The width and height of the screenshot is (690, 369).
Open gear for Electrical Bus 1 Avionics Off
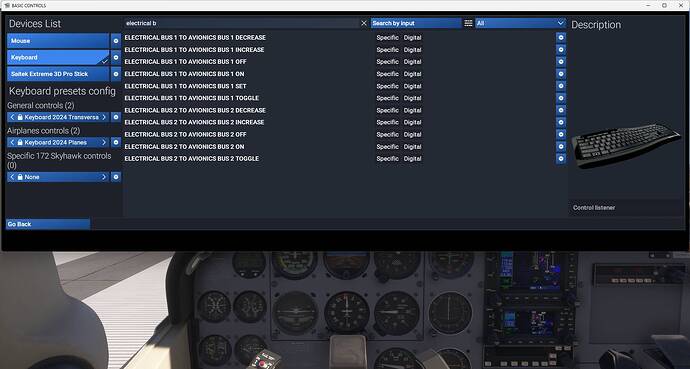click(x=561, y=62)
